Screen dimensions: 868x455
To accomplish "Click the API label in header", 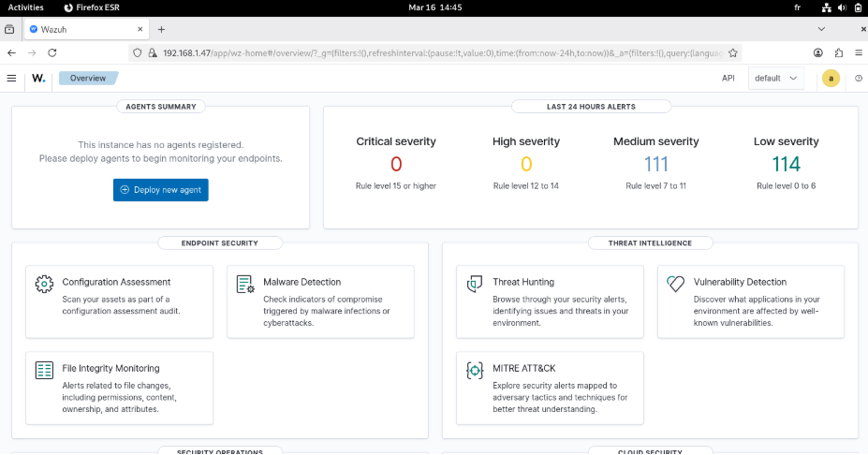I will pos(728,78).
